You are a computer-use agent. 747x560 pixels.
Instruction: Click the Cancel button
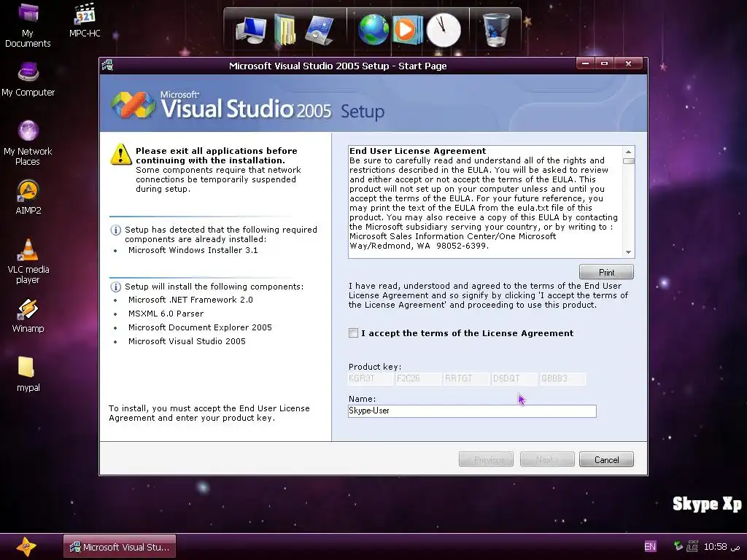click(x=606, y=459)
